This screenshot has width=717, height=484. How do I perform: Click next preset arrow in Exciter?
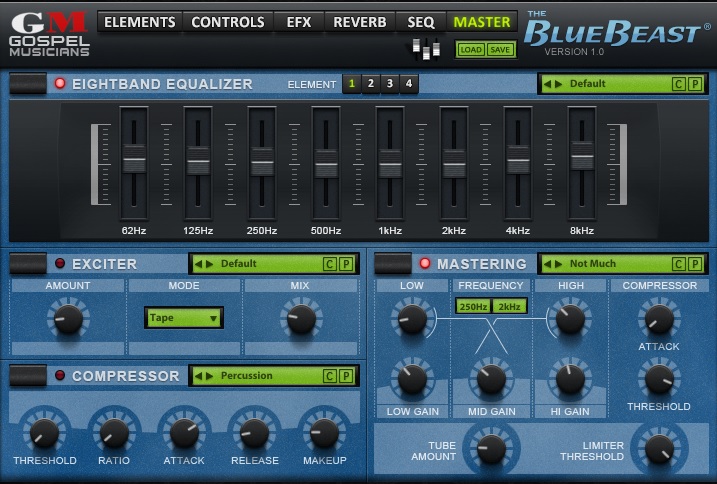[209, 264]
